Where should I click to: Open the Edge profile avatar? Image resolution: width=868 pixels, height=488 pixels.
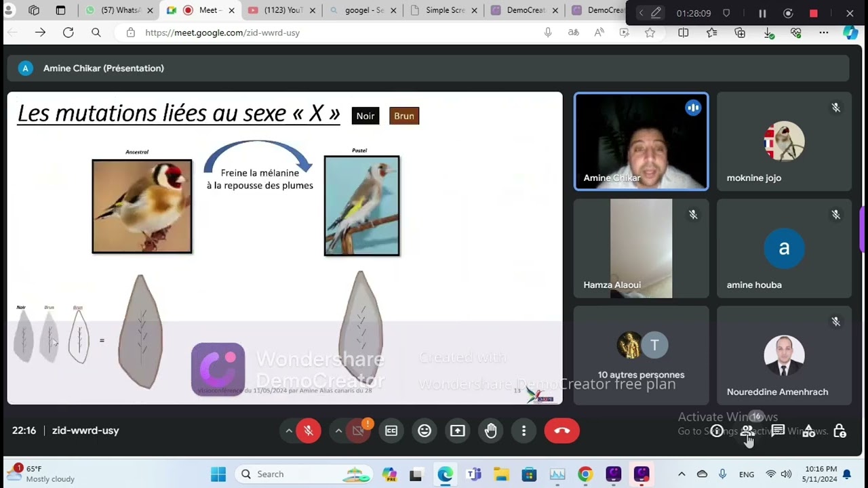[9, 10]
